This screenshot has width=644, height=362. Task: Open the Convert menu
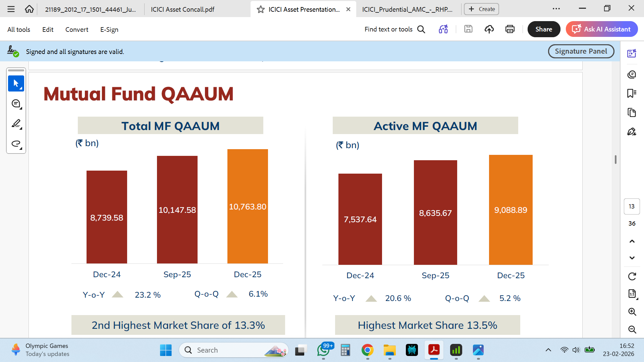pos(76,29)
